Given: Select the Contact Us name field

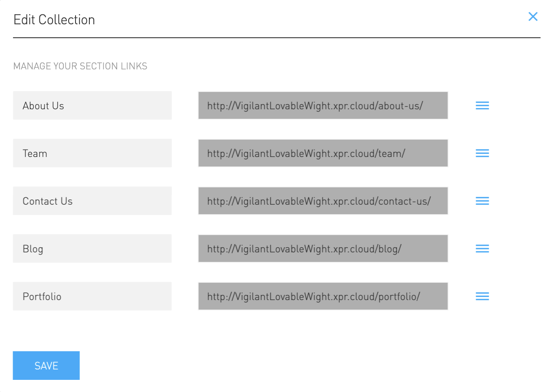Looking at the screenshot, I should [92, 201].
